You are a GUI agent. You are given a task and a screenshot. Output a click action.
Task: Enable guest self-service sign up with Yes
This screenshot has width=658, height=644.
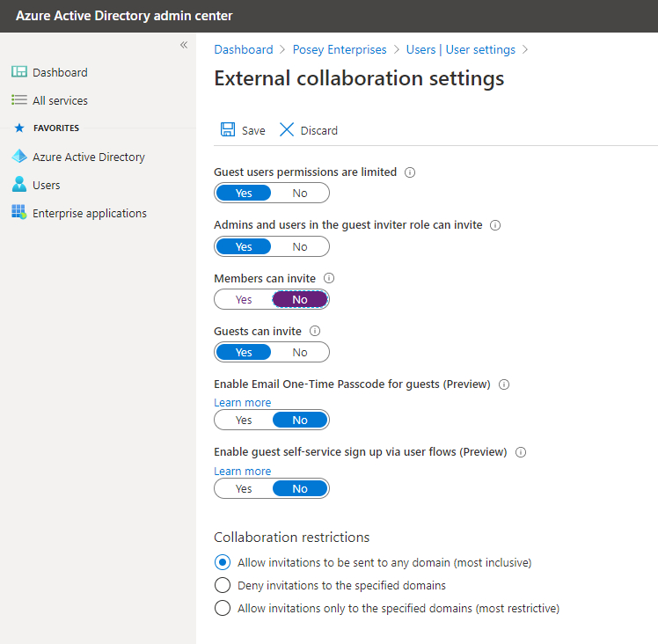pos(244,488)
